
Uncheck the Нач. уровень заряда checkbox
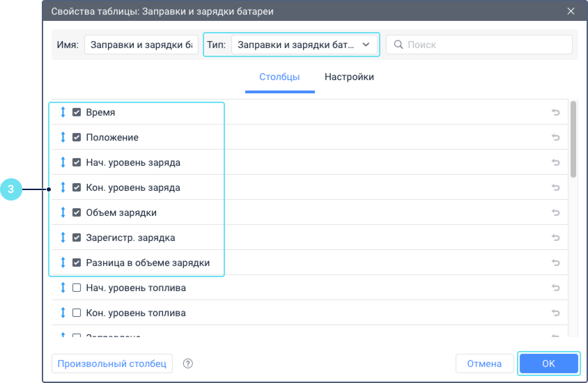coord(77,162)
